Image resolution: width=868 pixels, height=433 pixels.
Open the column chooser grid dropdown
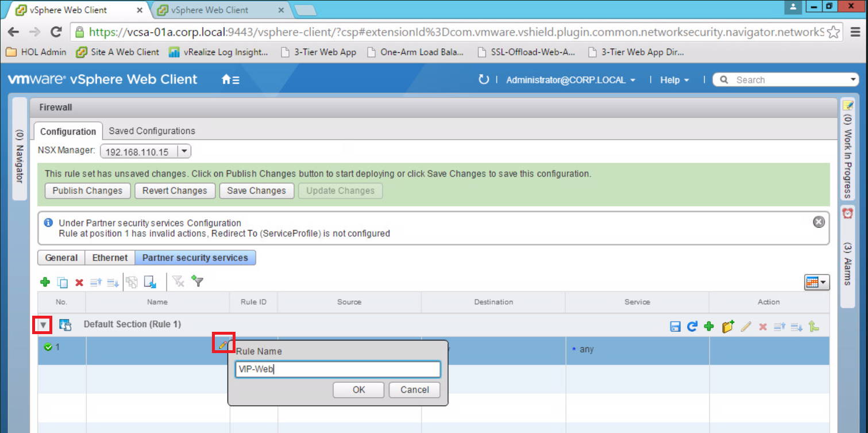tap(817, 282)
